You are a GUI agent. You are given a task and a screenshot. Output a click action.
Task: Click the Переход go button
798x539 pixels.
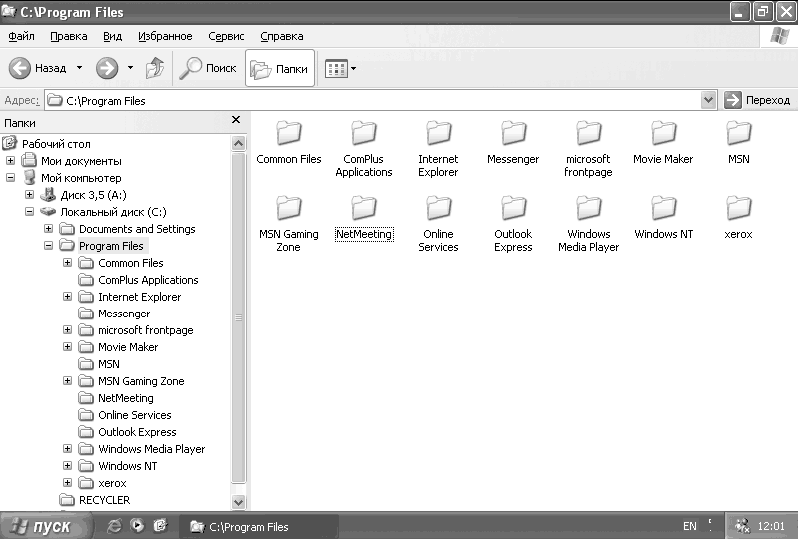(757, 100)
